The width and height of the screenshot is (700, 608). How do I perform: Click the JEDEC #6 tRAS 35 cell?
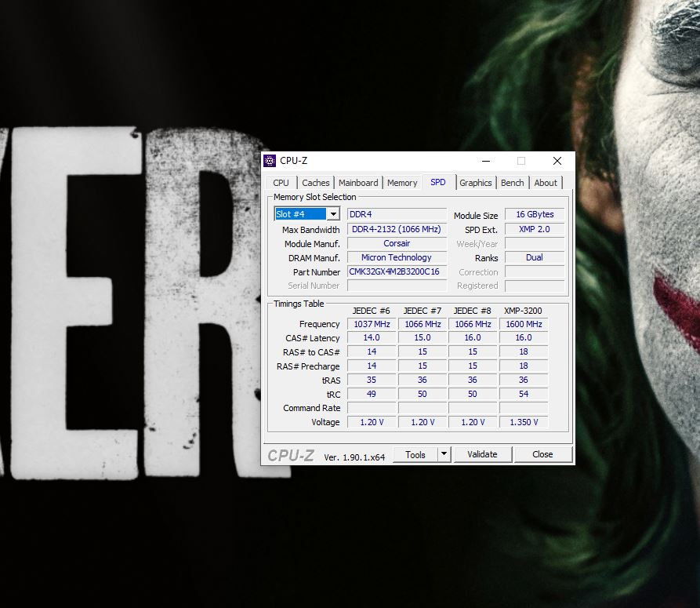(372, 380)
